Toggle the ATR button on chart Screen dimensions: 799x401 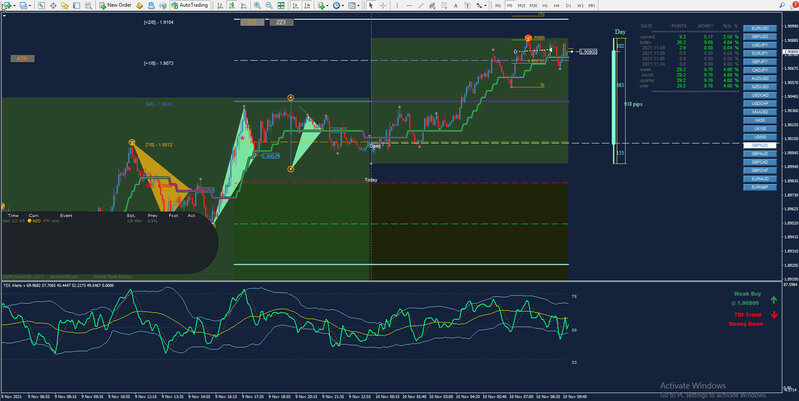click(x=22, y=59)
